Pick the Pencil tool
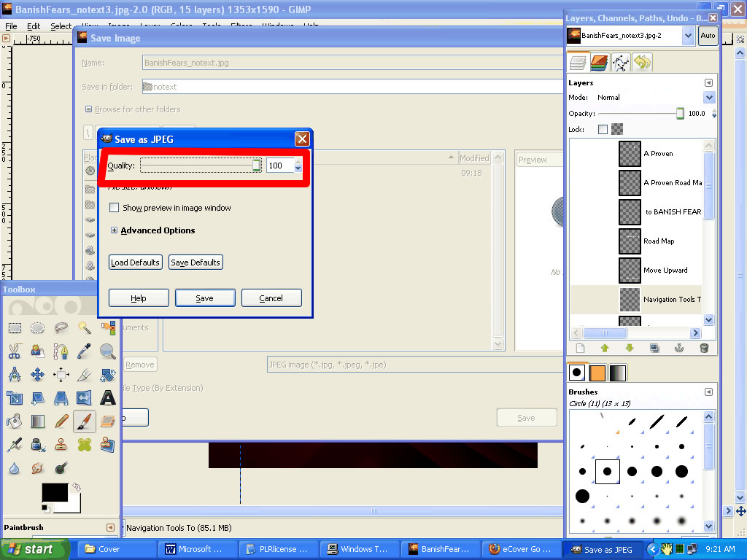Image resolution: width=747 pixels, height=560 pixels. [61, 421]
